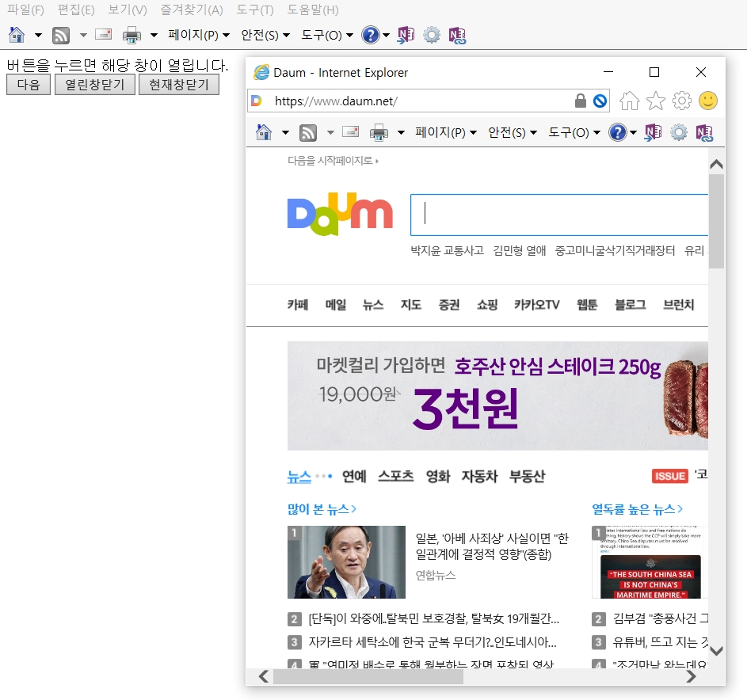Open the top news photo thumbnail of the politician

pos(346,562)
